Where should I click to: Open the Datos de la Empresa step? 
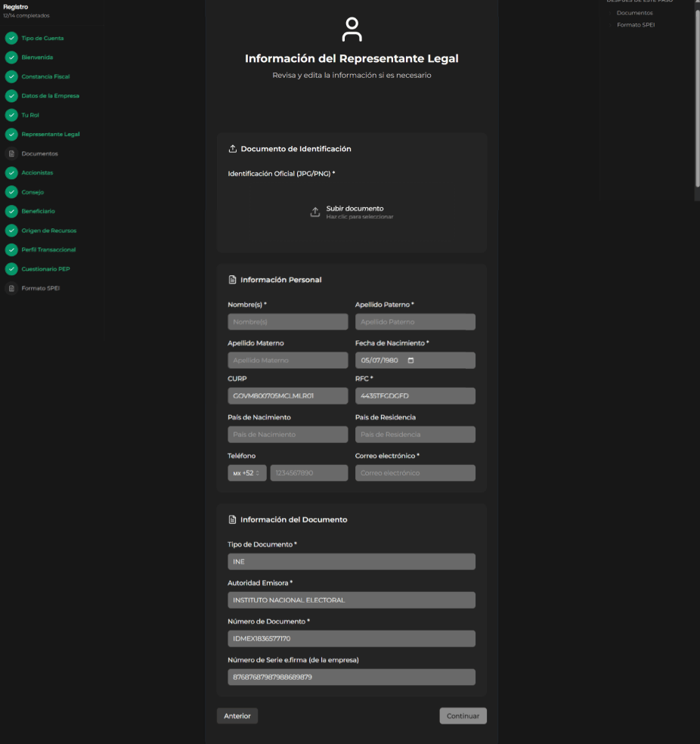pos(51,96)
